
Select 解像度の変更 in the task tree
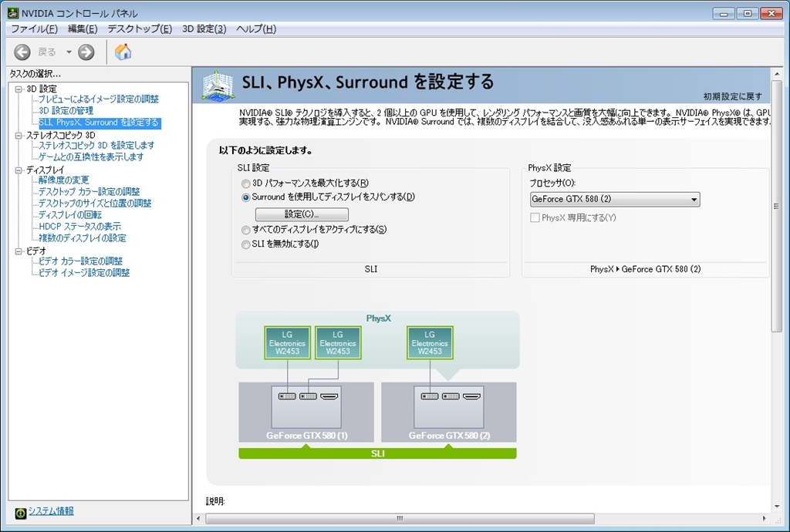[63, 180]
